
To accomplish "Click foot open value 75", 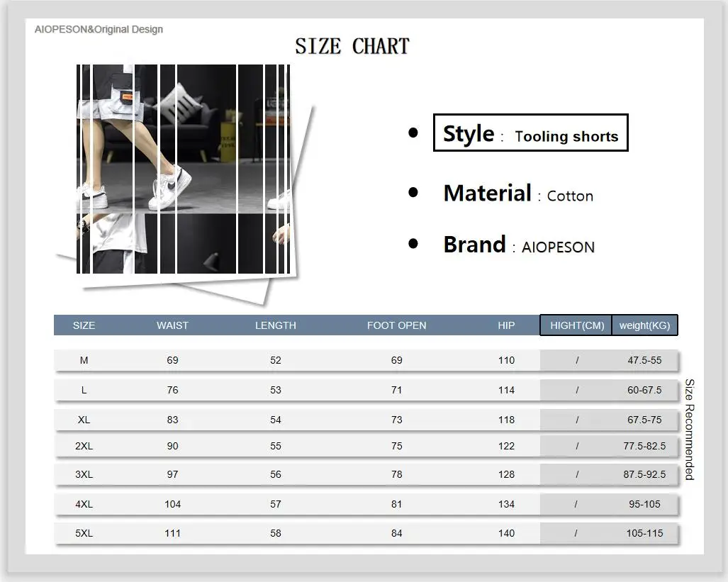I will tap(396, 446).
